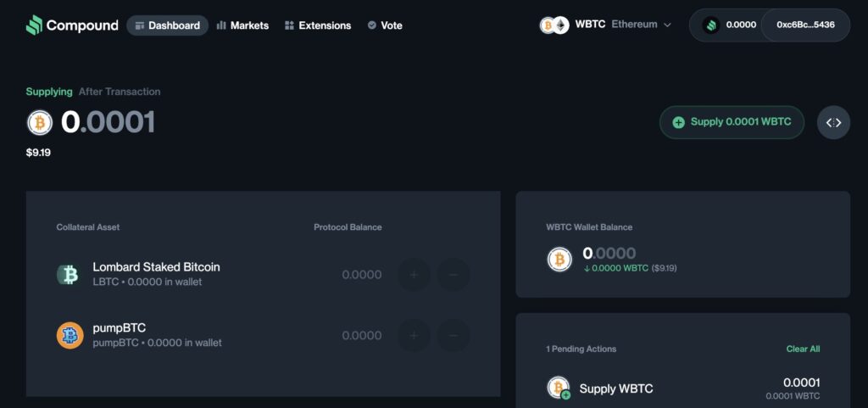
Task: Open the Dashboard tab
Action: pyautogui.click(x=167, y=25)
